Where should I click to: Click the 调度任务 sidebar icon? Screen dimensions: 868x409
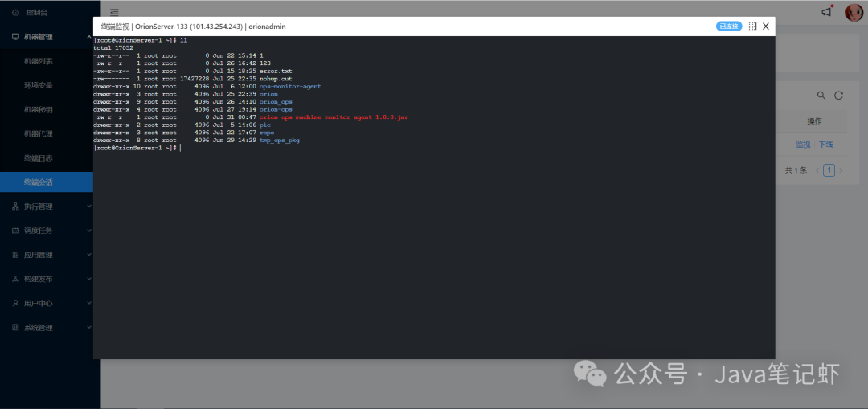(15, 231)
